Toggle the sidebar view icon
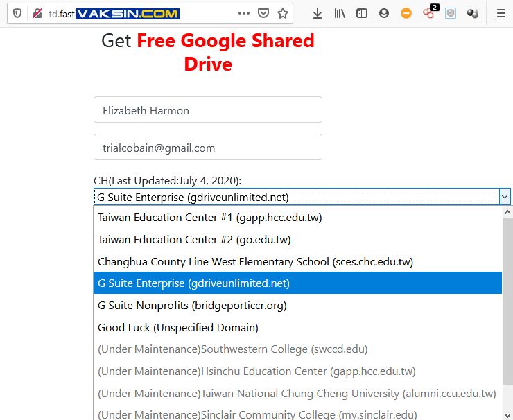513x420 pixels. [362, 13]
